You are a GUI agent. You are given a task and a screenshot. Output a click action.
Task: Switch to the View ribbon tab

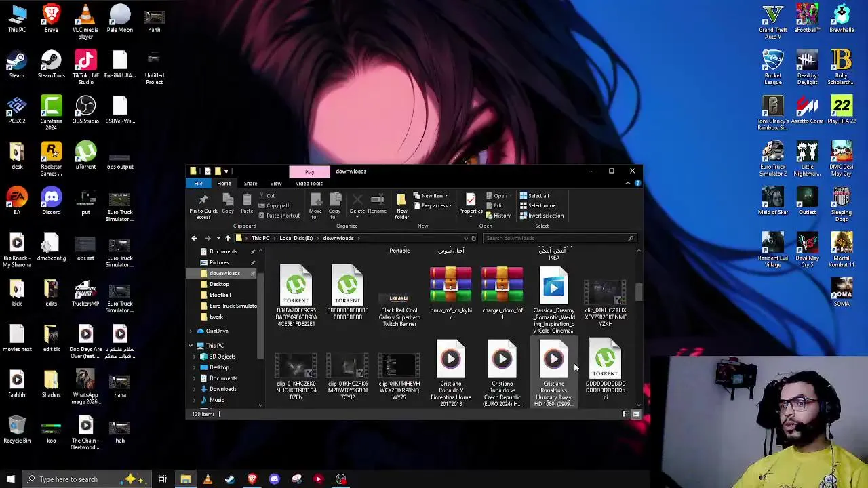pyautogui.click(x=276, y=184)
